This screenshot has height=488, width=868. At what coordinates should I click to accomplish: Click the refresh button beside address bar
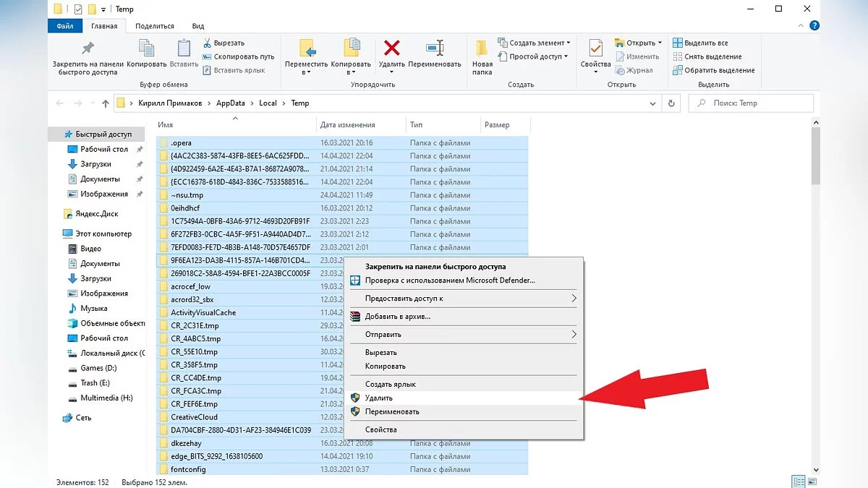(672, 103)
